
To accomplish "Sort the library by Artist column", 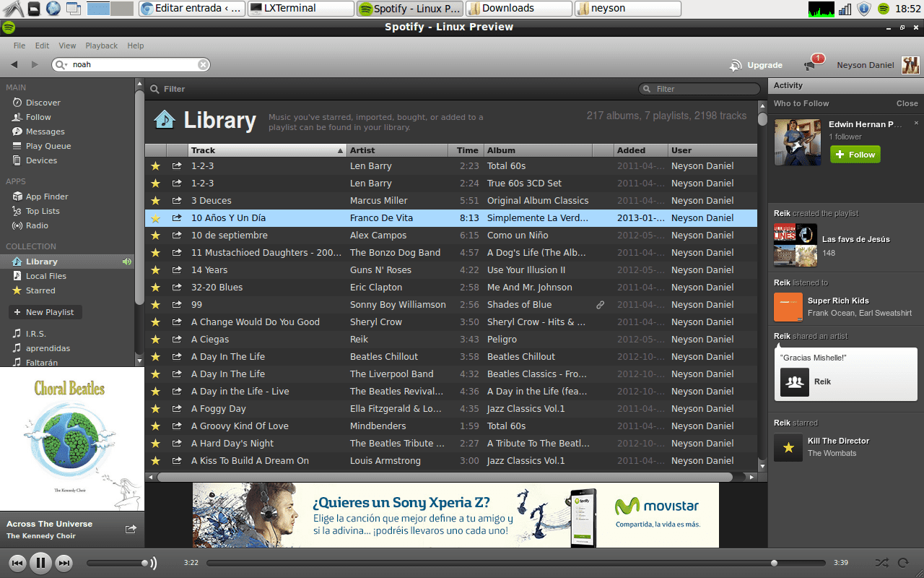I will click(x=397, y=150).
